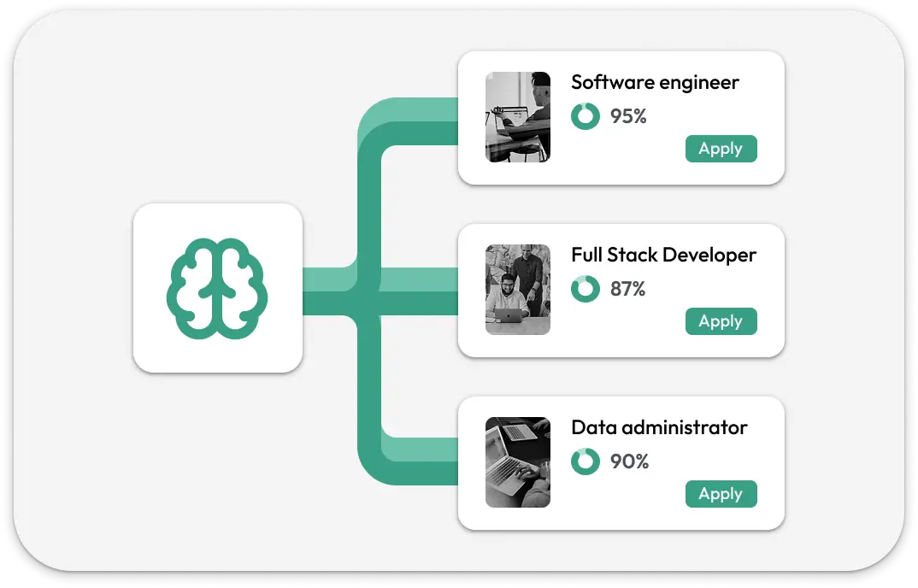
Task: Click the 87% match score text
Action: coord(627,289)
